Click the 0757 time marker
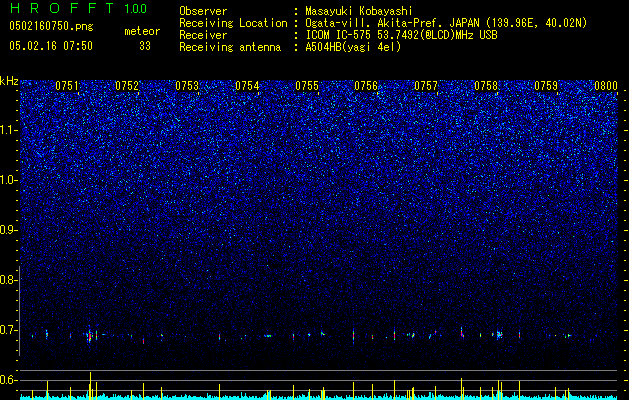Image resolution: width=629 pixels, height=400 pixels. pos(426,86)
